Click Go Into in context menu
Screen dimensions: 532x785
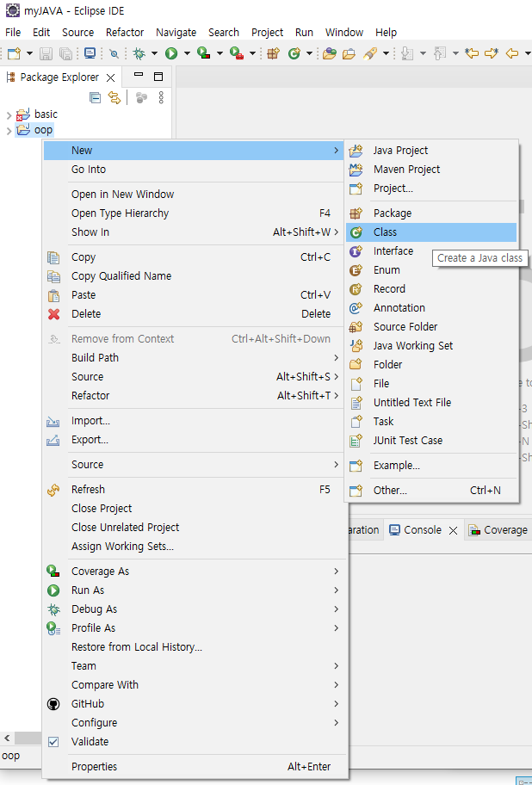[195, 170]
